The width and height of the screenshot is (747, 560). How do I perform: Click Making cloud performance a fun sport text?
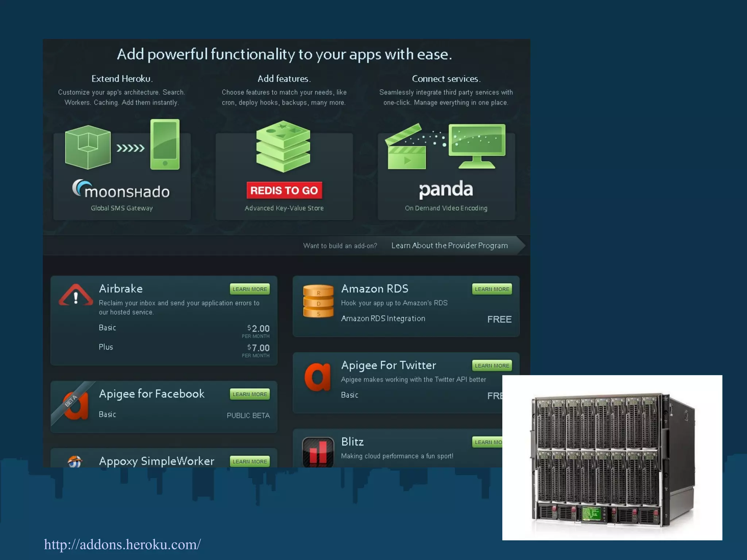397,456
